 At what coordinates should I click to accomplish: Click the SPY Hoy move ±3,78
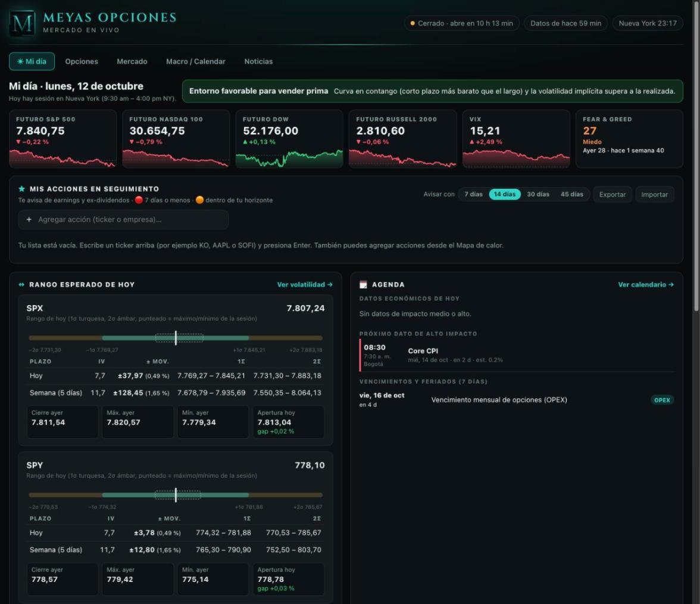pos(144,533)
